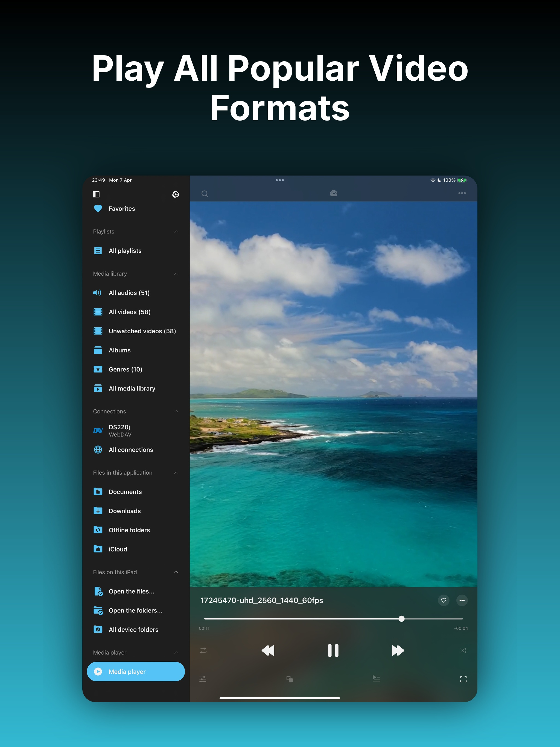Enable shuffle playback icon

[x=463, y=650]
